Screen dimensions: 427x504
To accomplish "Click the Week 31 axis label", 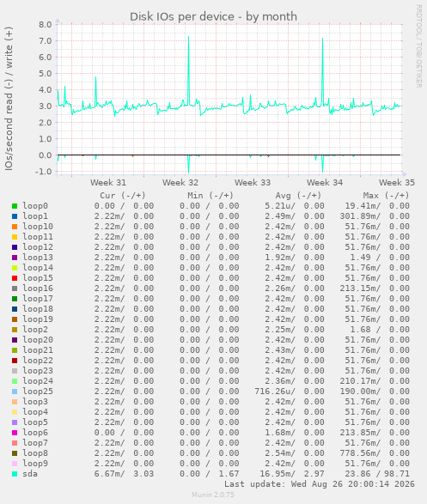I will (x=108, y=183).
